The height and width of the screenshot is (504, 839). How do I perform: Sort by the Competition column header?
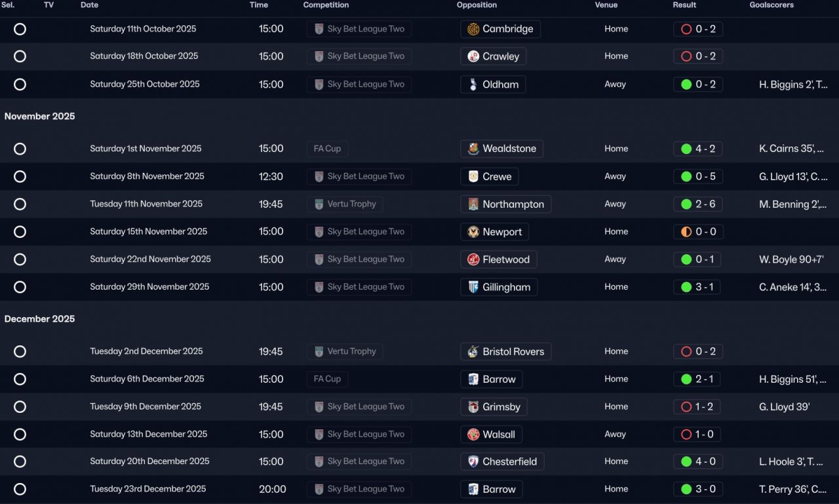pos(326,5)
